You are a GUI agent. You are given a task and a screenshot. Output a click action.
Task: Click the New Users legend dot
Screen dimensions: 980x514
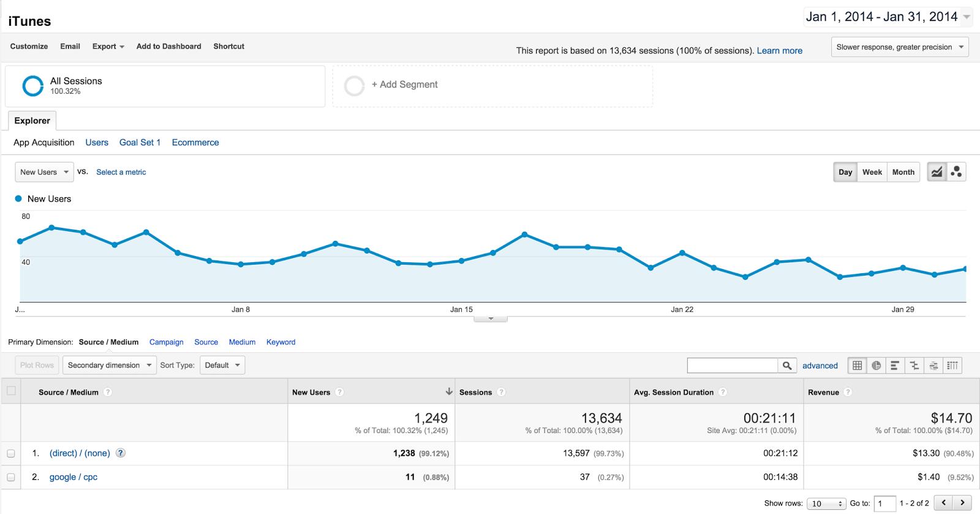point(18,198)
